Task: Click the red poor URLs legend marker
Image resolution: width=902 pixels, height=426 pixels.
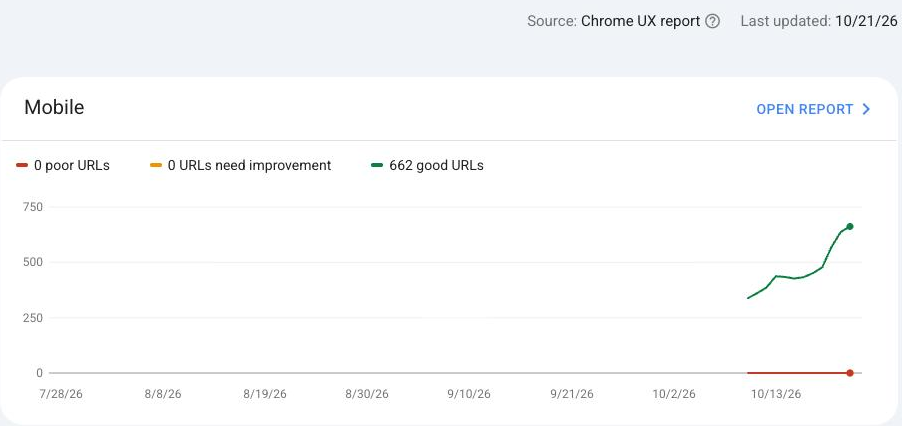Action: 22,166
